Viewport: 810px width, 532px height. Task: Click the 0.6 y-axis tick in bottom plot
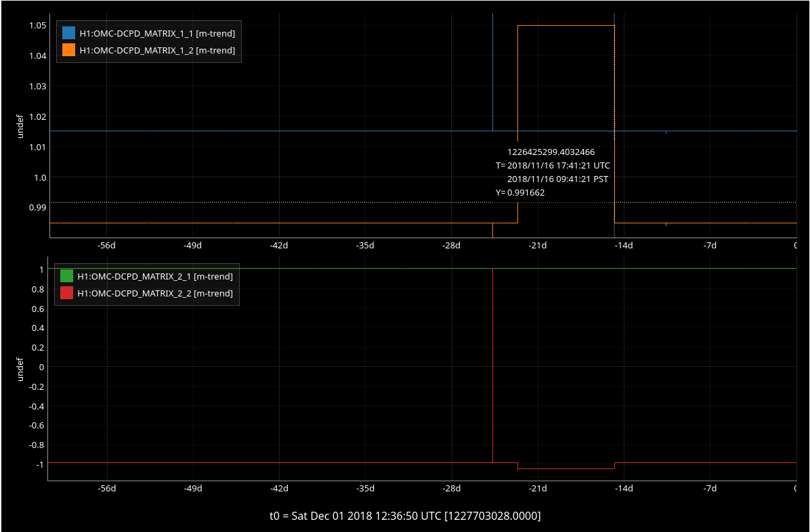click(x=38, y=309)
